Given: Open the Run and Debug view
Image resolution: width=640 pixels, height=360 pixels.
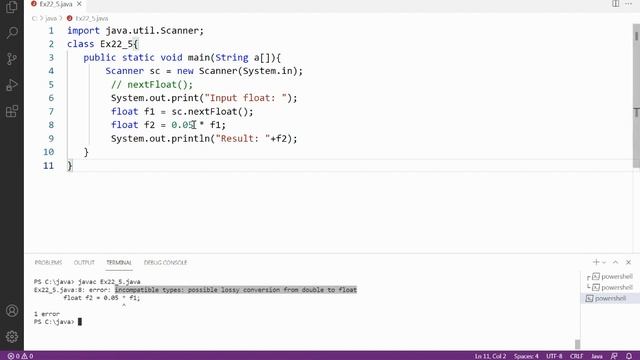Looking at the screenshot, I should 12,85.
